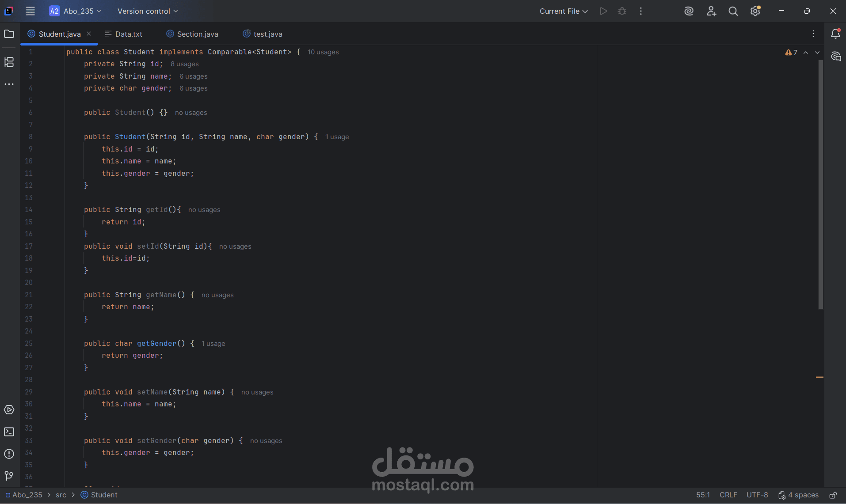This screenshot has width=846, height=504.
Task: Open the Structure tool window
Action: click(9, 62)
